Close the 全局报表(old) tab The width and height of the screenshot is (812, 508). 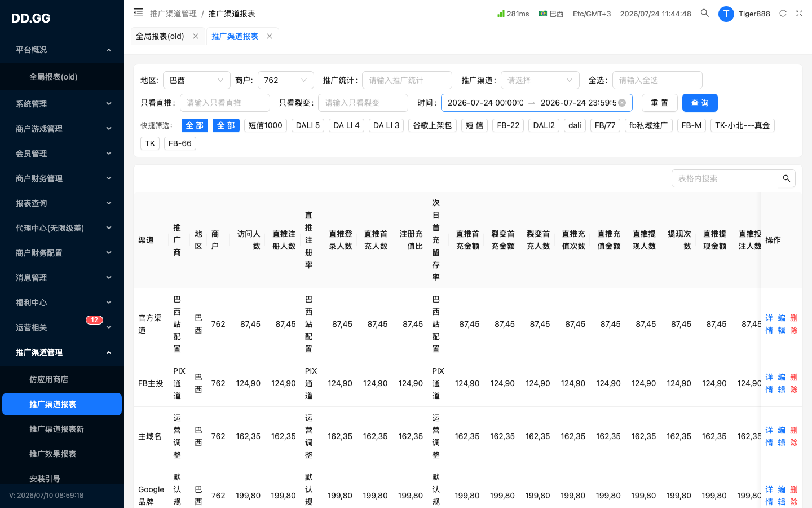pos(196,36)
